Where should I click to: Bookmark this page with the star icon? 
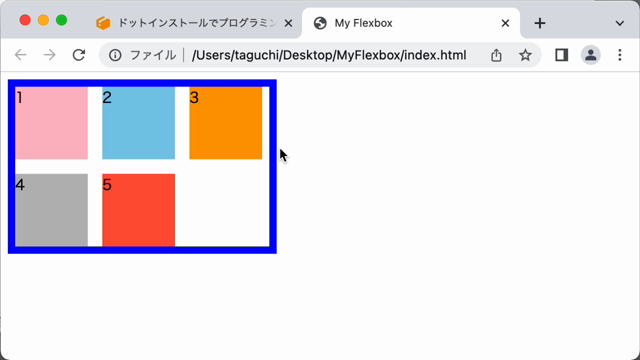click(525, 55)
